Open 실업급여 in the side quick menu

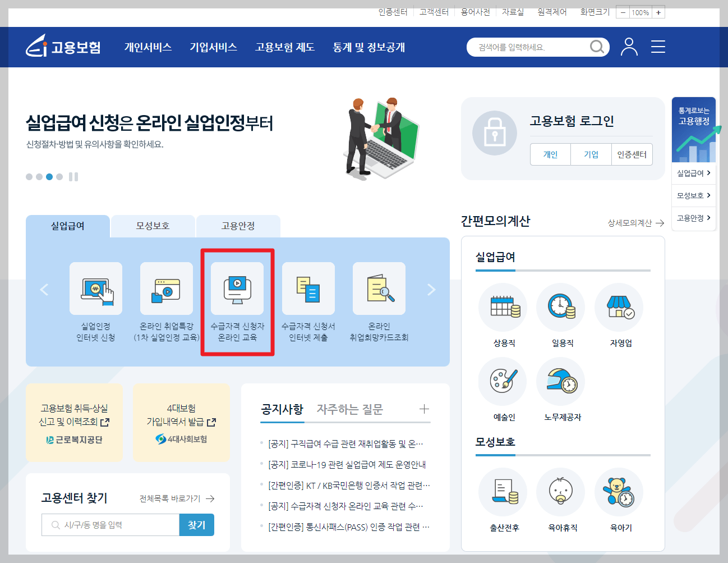pos(694,173)
